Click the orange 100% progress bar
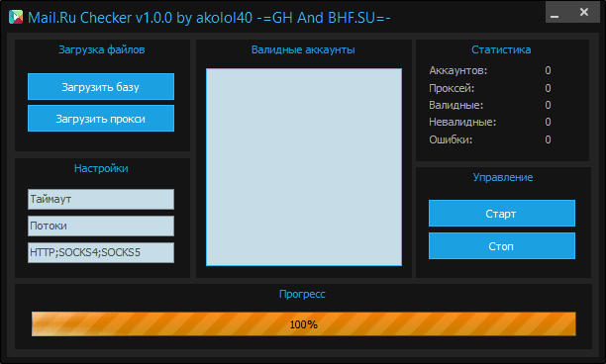 click(304, 323)
